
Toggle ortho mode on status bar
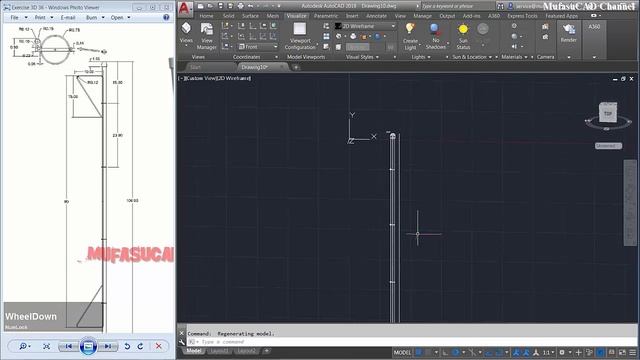point(445,352)
